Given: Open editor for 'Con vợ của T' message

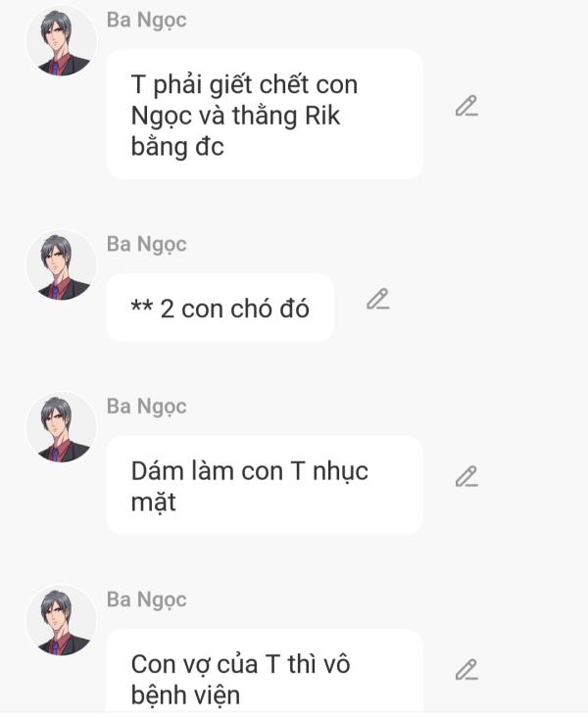Looking at the screenshot, I should coord(466,670).
